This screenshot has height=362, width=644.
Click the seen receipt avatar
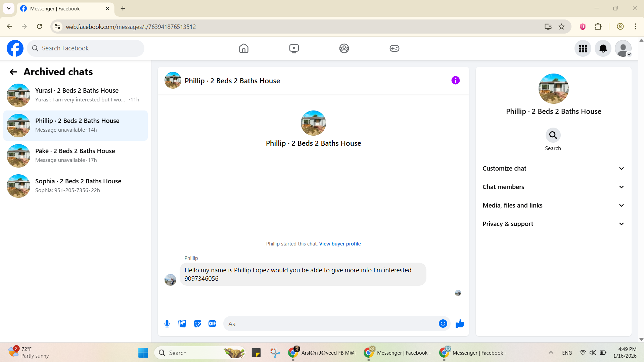(x=458, y=293)
